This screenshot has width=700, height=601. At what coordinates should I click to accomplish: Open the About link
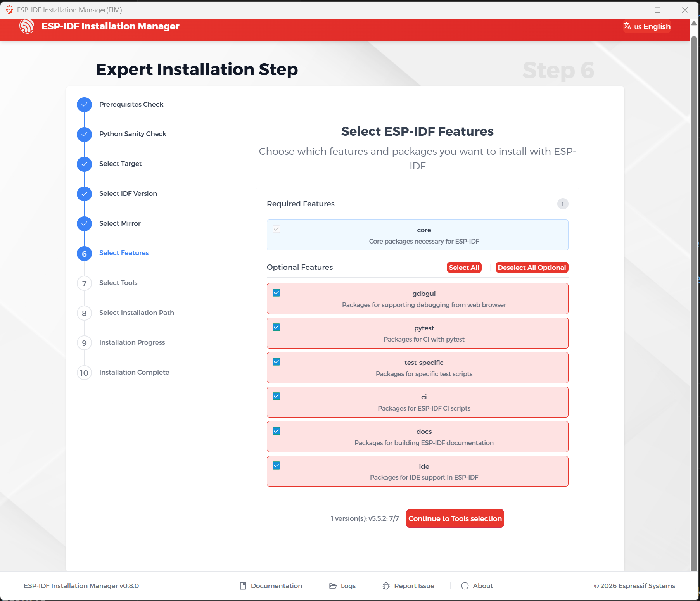[477, 586]
